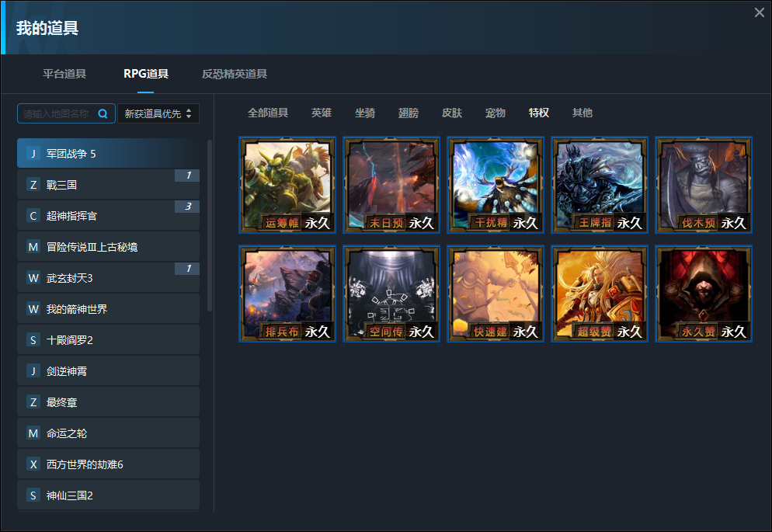
Task: Close the 我的道具 window
Action: (760, 12)
